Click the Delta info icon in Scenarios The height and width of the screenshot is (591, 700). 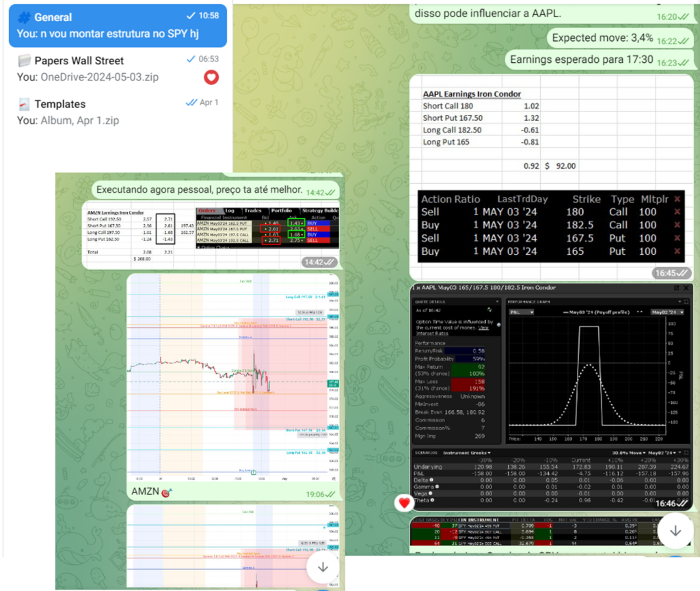tap(431, 481)
